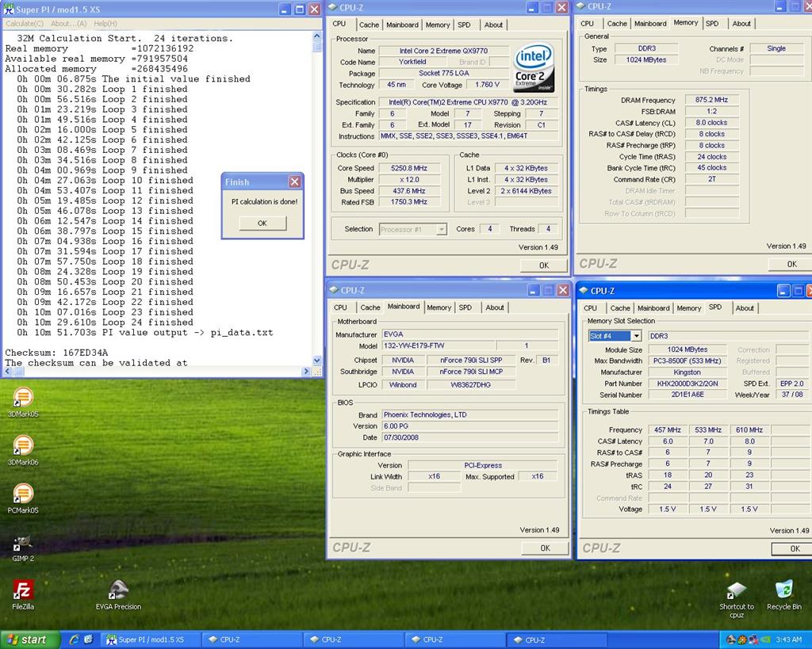The image size is (812, 649).
Task: Click the BIOS date 07/30/2008
Action: pyautogui.click(x=470, y=437)
